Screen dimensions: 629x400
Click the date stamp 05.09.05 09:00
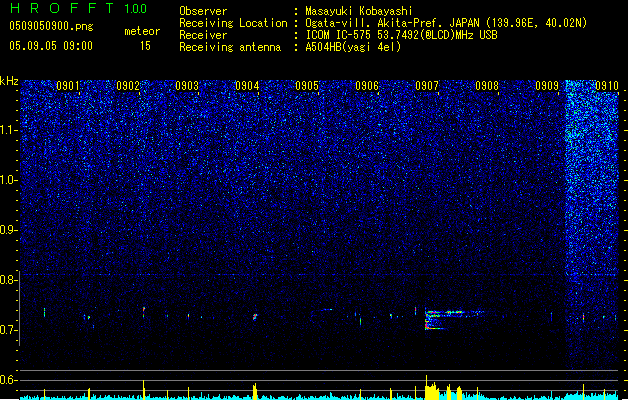click(x=51, y=46)
